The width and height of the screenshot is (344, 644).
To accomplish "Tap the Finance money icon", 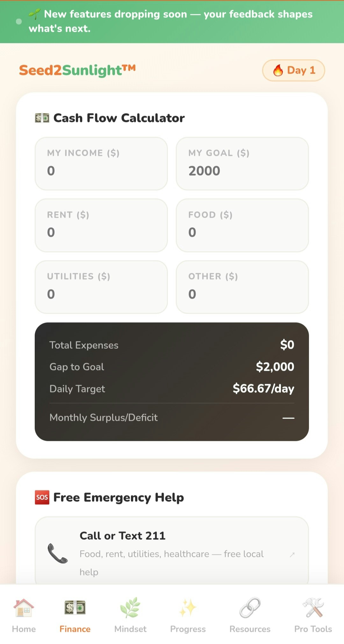I will click(x=75, y=607).
